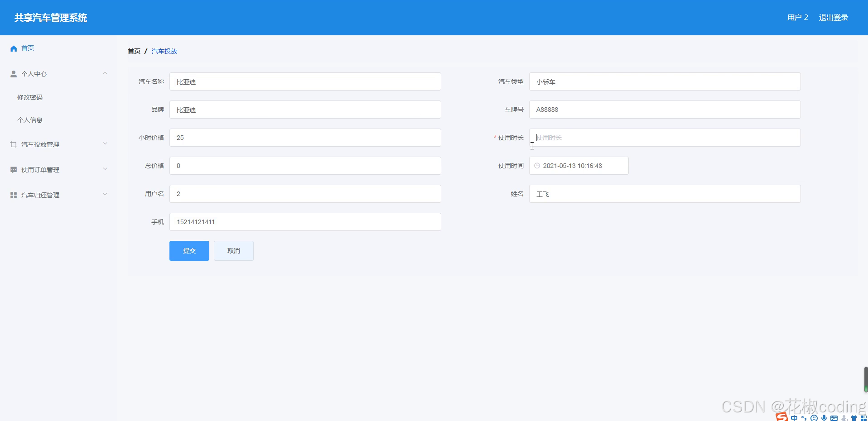Click the 用户 2 header label
Screen dimensions: 868x421
(x=798, y=18)
